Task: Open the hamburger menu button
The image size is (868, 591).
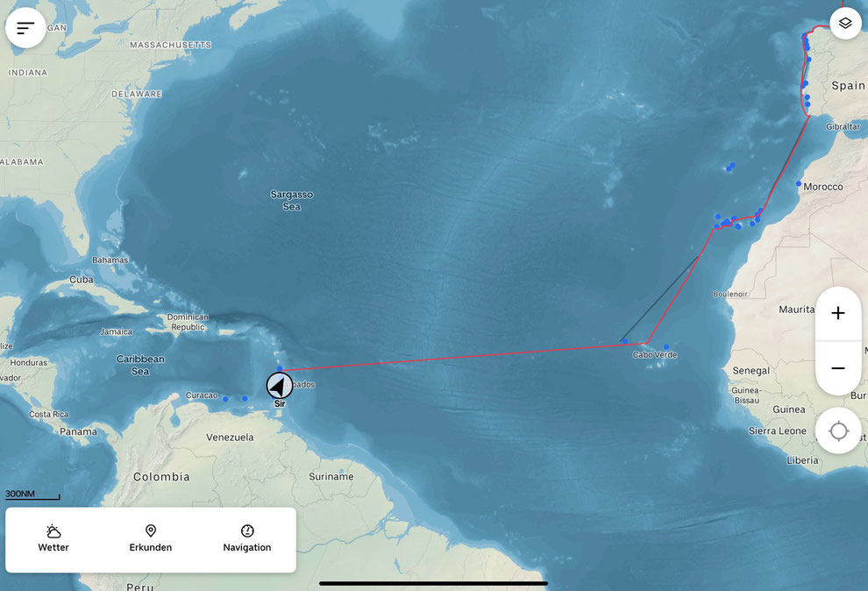Action: tap(25, 28)
